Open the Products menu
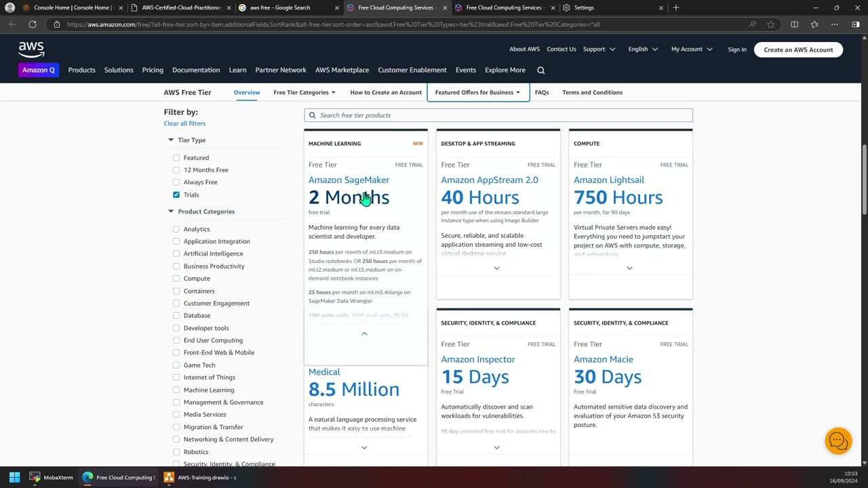Screen dimensions: 868x488 81,70
